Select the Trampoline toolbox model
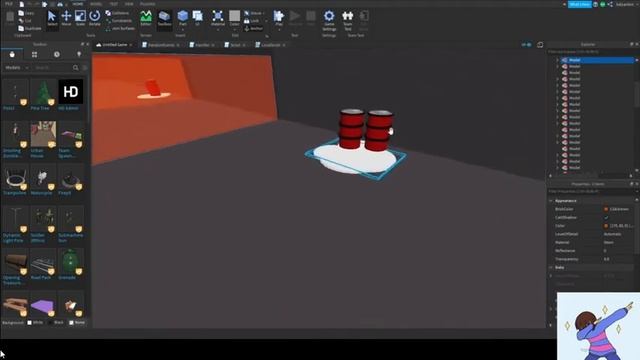This screenshot has height=360, width=640. (15, 180)
